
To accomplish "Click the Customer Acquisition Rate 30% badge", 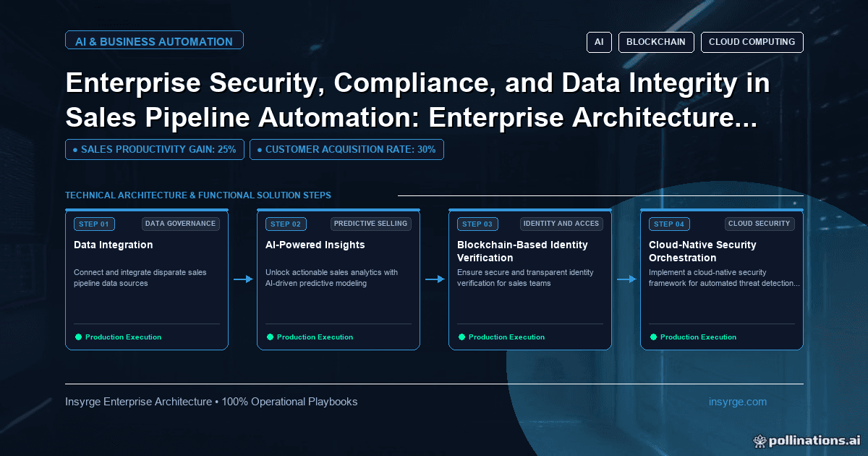I will click(x=346, y=150).
